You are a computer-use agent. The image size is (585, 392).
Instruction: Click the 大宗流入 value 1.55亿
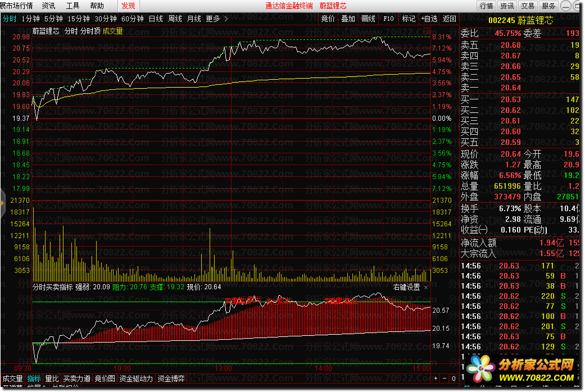coord(551,254)
